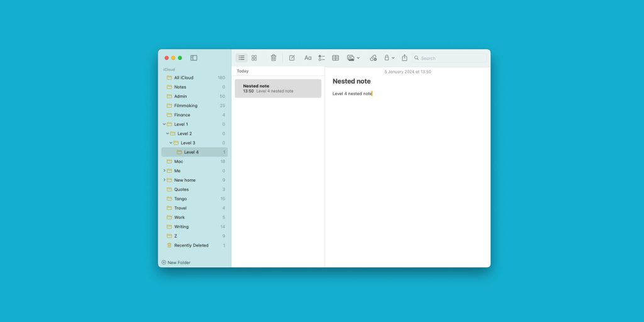Expand the New home folder
This screenshot has height=322, width=644.
[x=164, y=180]
